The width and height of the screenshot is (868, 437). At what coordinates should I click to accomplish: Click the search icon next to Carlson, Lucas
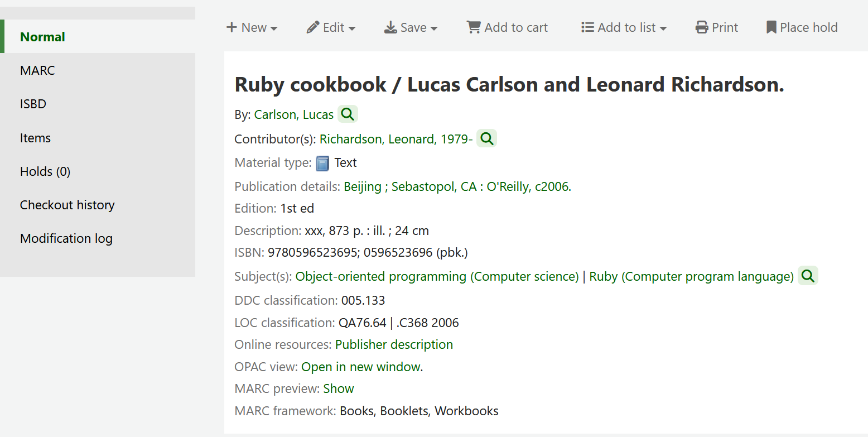point(348,113)
